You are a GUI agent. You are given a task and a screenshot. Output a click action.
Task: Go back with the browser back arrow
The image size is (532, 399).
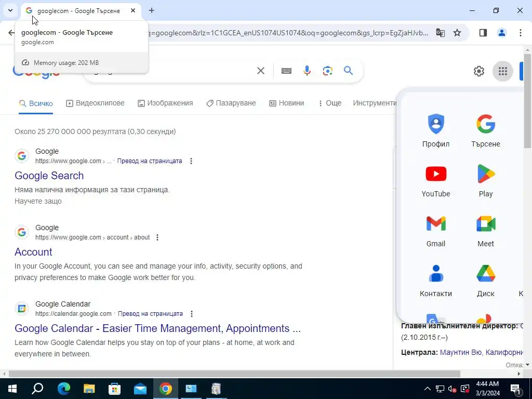coord(11,33)
